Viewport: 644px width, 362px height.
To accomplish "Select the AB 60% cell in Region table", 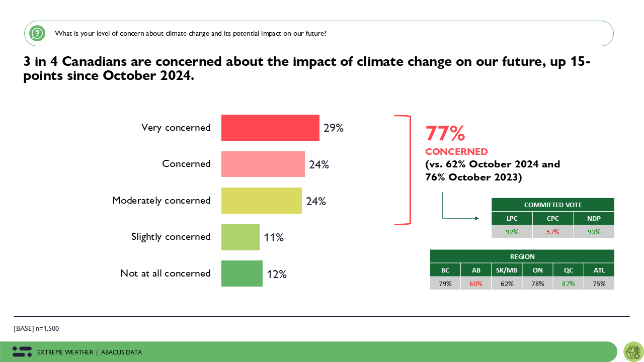I will (x=475, y=284).
